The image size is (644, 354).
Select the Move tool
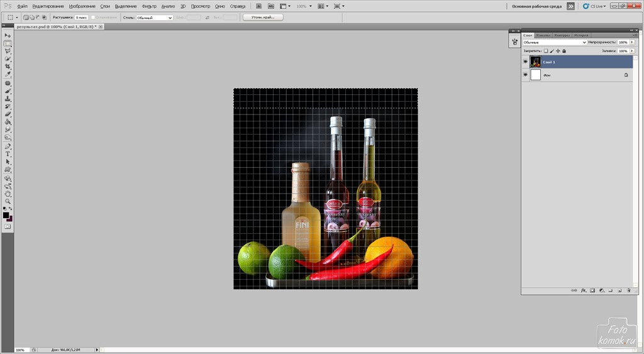(x=8, y=36)
